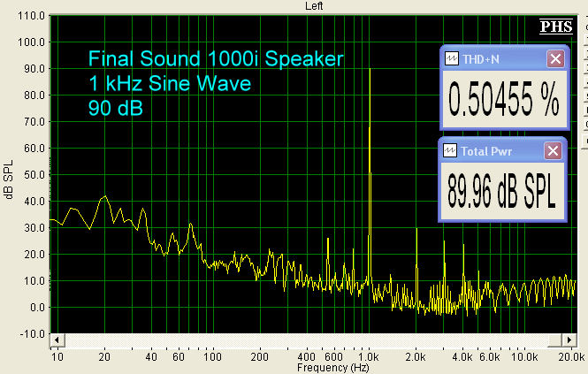The width and height of the screenshot is (588, 374).
Task: Click the THD+N reading 0.50455 %
Action: pos(504,99)
